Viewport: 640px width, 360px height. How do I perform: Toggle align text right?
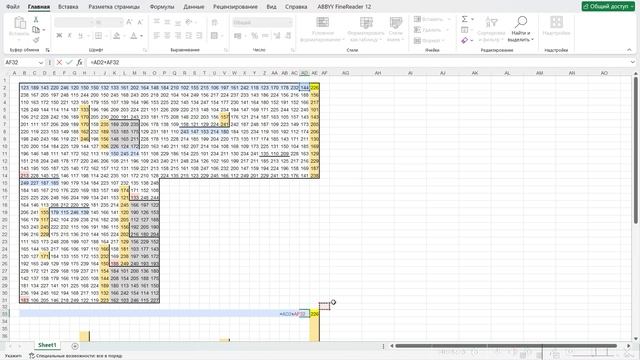178,36
